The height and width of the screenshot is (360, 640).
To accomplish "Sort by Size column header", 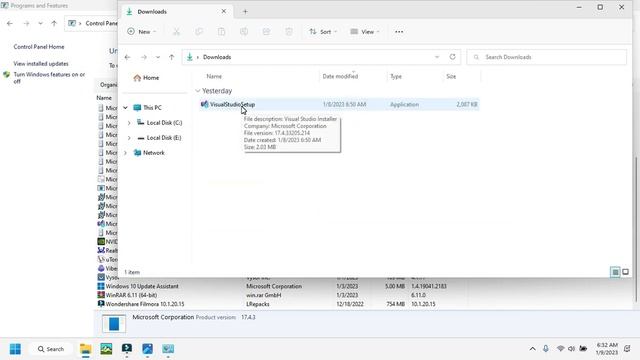I will pyautogui.click(x=451, y=76).
